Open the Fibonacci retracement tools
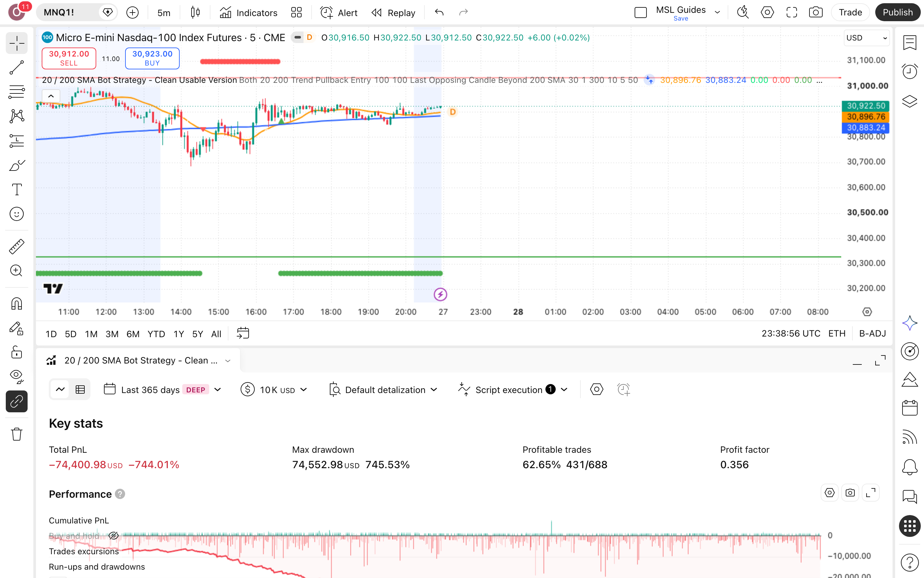 click(x=16, y=92)
